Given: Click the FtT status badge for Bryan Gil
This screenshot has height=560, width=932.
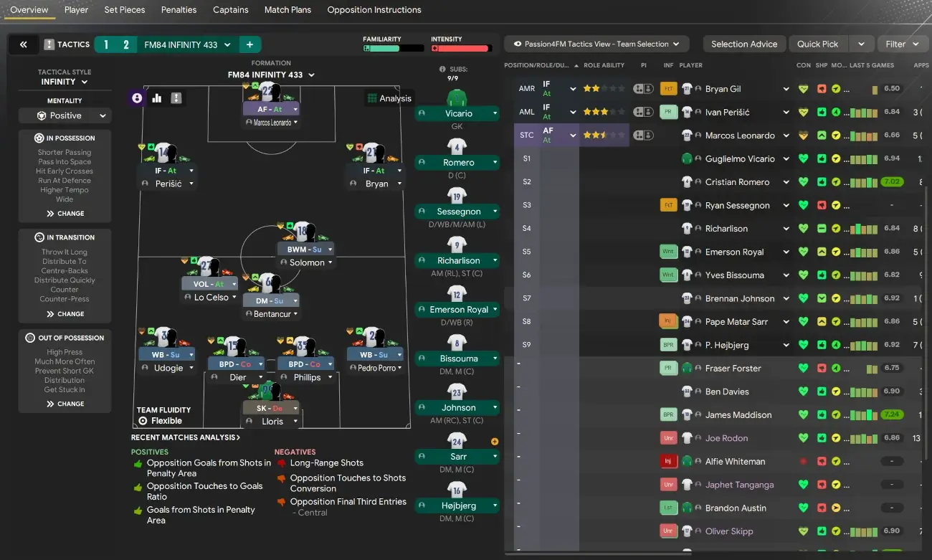Looking at the screenshot, I should [x=669, y=89].
